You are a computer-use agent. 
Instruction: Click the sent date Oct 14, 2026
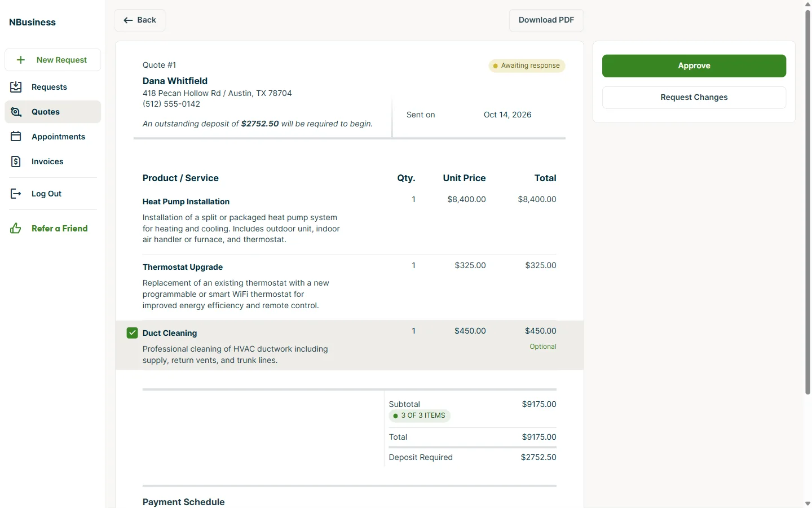pyautogui.click(x=507, y=115)
